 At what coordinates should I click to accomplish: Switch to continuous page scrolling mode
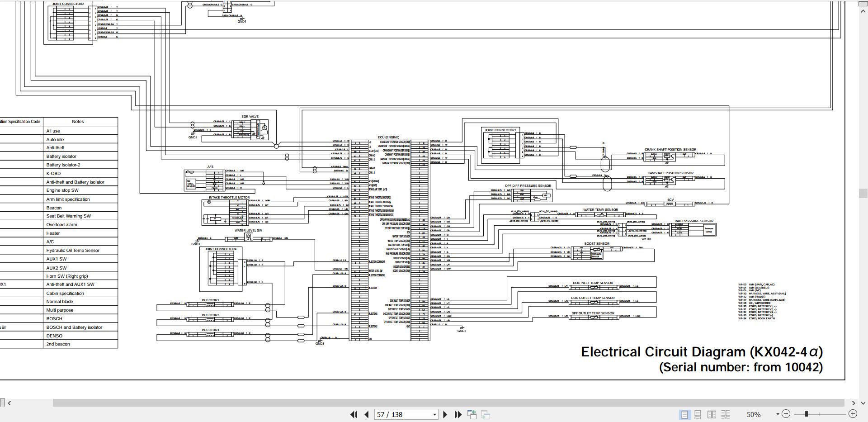coord(698,414)
